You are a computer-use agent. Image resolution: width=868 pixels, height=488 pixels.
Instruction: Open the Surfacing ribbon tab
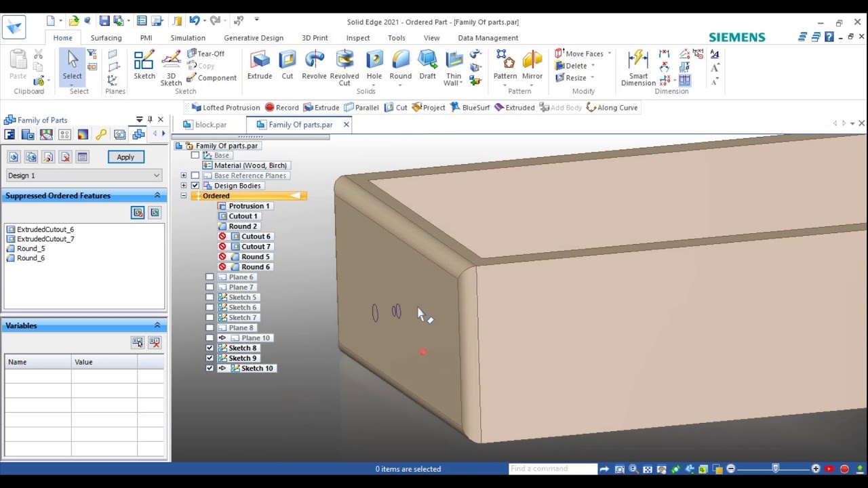pos(106,38)
